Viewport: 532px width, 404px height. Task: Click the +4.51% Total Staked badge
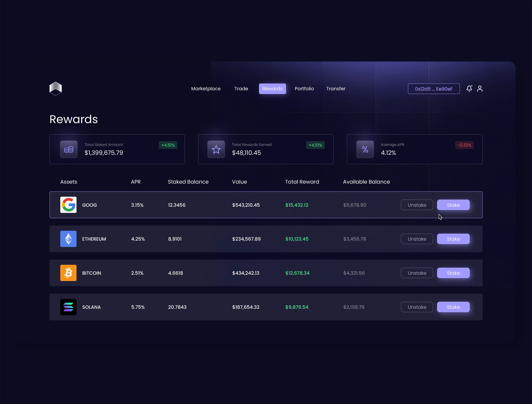(168, 145)
